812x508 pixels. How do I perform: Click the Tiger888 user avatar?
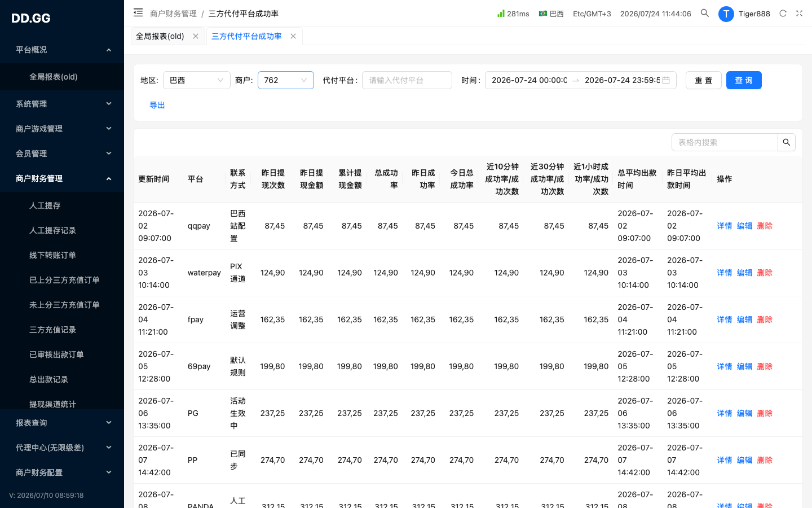pyautogui.click(x=726, y=14)
